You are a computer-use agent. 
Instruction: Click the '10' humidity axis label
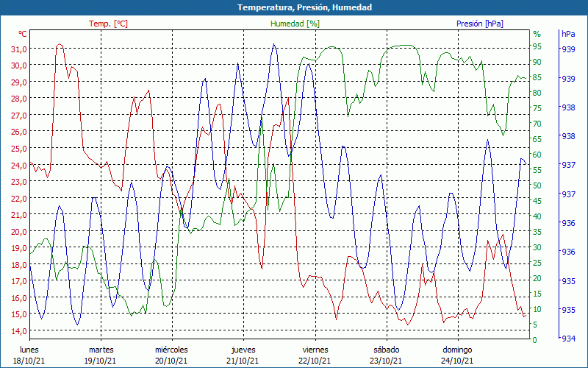point(537,309)
